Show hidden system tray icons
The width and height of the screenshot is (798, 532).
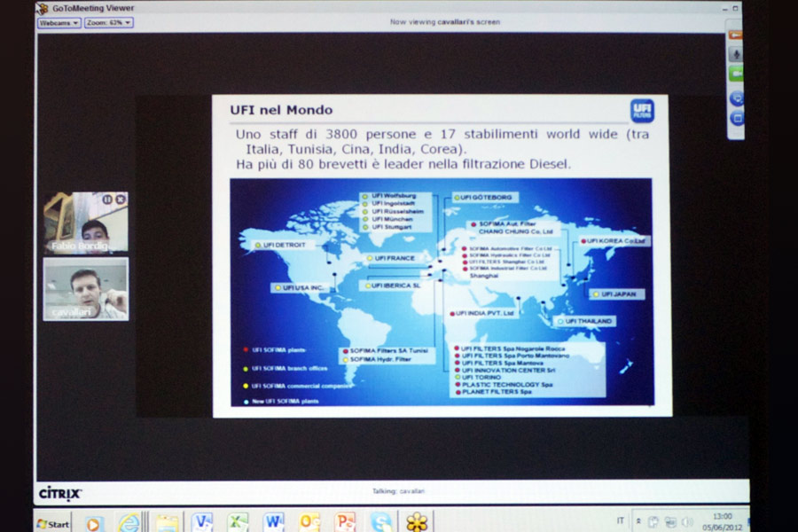click(x=638, y=521)
